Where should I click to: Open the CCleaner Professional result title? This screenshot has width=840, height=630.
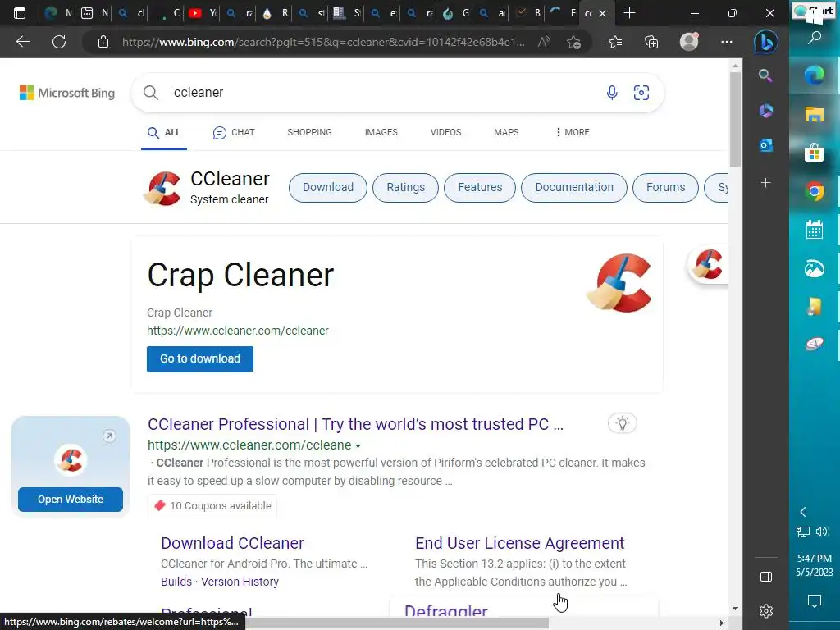356,424
